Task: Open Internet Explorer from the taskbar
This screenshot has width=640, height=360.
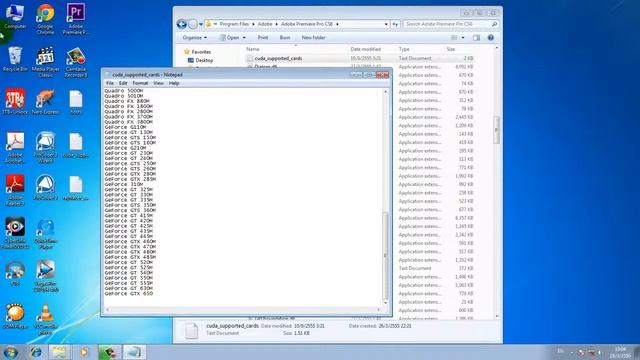Action: (36, 352)
